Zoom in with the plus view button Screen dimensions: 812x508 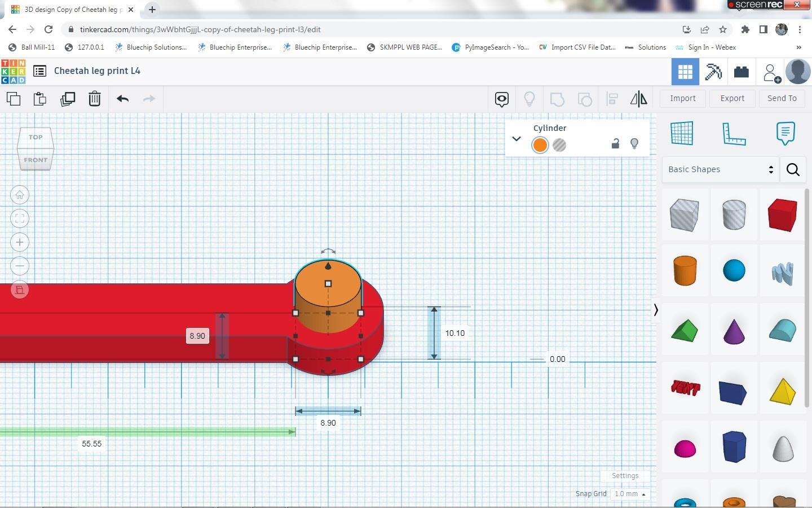point(20,242)
